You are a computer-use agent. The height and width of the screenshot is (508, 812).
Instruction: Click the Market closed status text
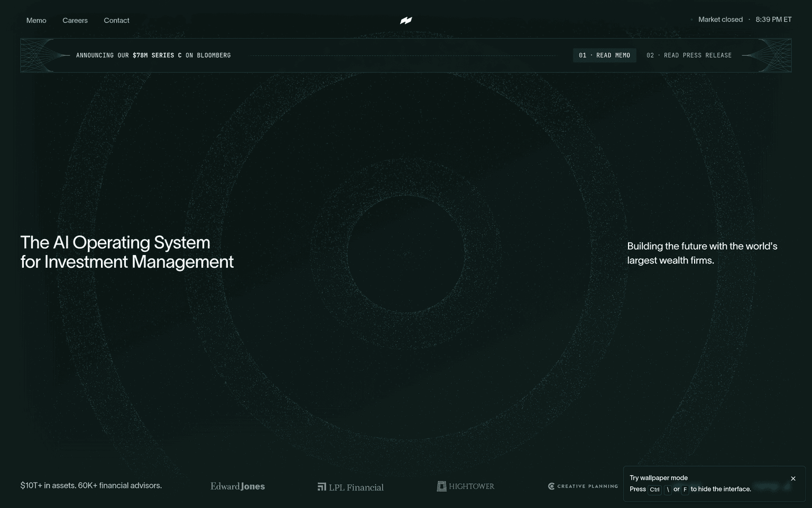(720, 20)
